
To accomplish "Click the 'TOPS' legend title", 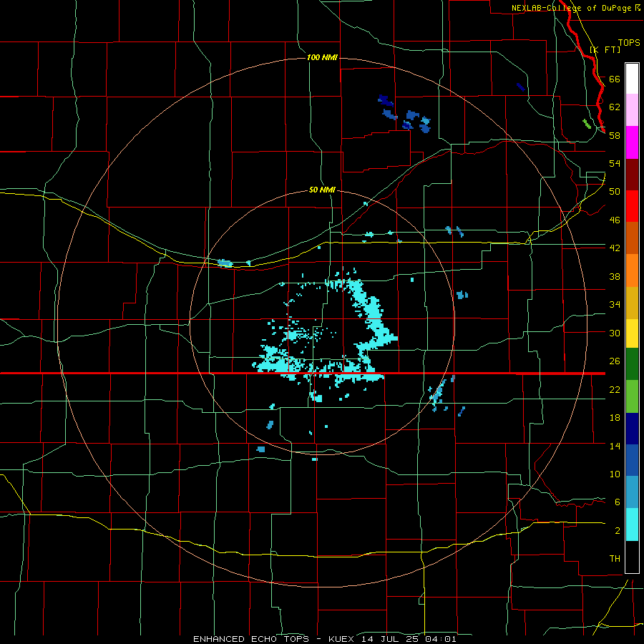I will pos(629,42).
